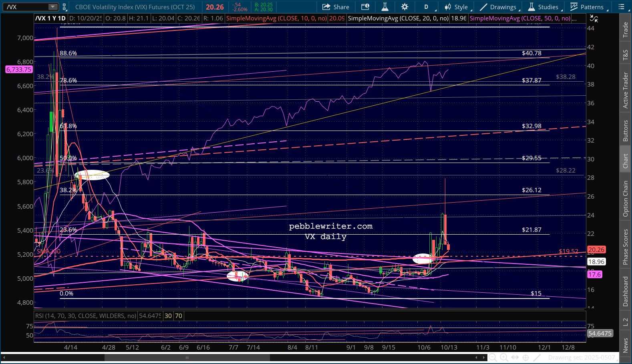Toggle the studies collapse icon at chart top-right
The height and width of the screenshot is (364, 632).
pyautogui.click(x=594, y=18)
